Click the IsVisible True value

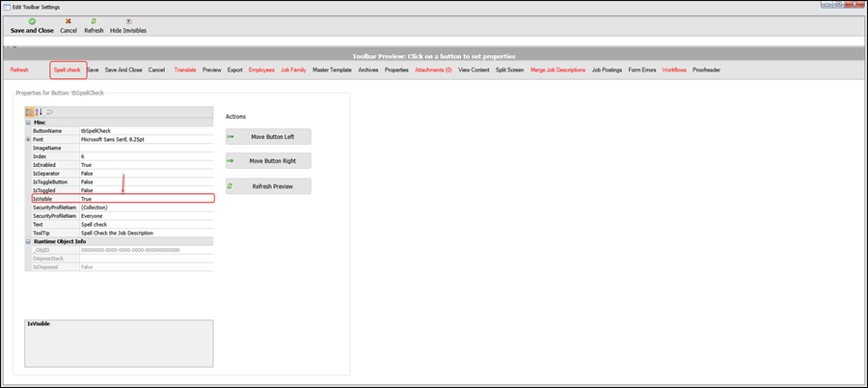[147, 199]
